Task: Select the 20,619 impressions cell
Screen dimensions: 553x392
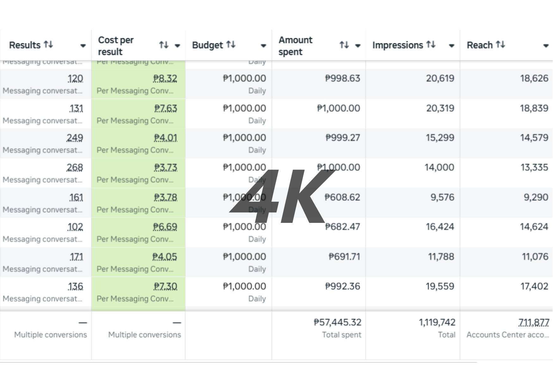Action: click(440, 78)
